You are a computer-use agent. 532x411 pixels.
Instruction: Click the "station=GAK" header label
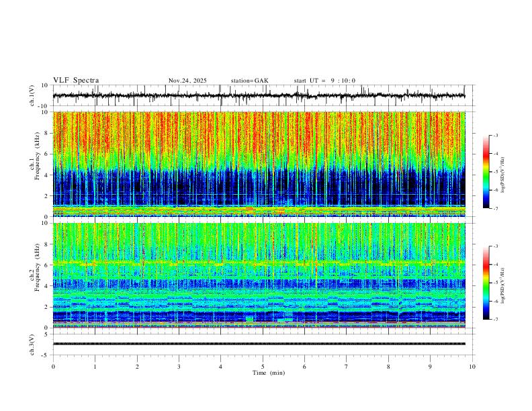tap(249, 81)
